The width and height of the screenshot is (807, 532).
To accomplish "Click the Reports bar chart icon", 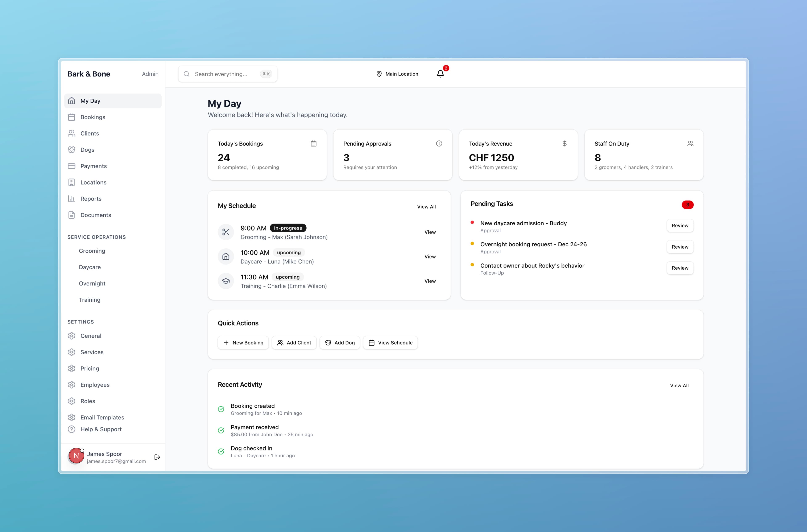I will pos(72,198).
